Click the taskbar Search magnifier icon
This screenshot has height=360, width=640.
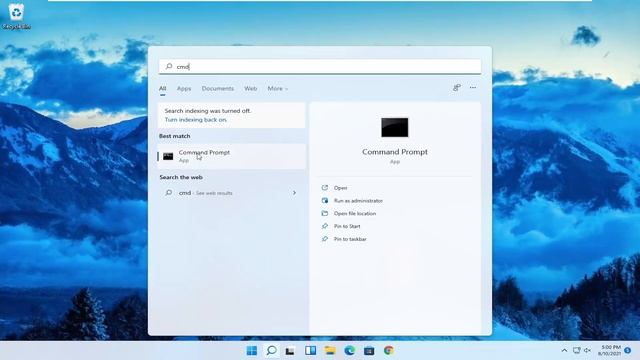tap(271, 350)
